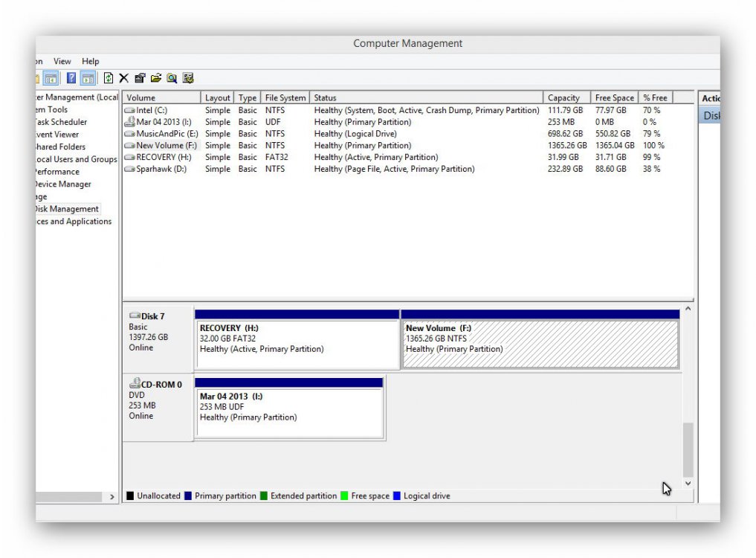Sort by the % Free column header
This screenshot has width=756, height=558.
[655, 97]
